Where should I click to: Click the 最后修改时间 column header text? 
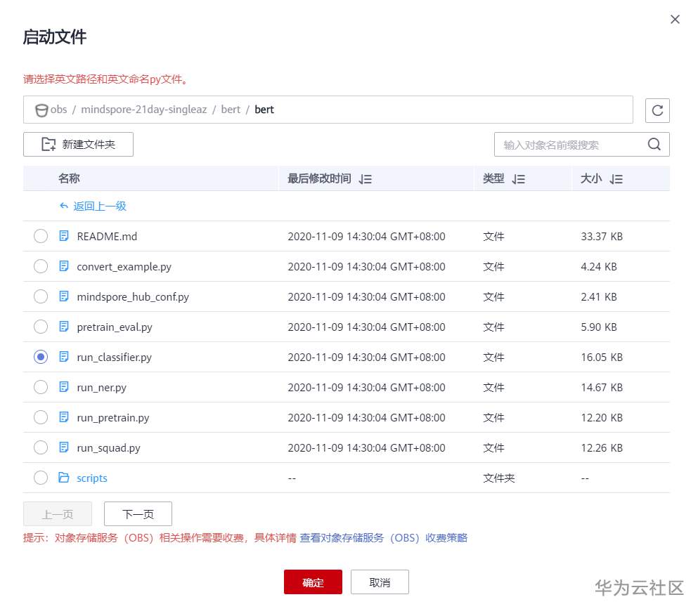tap(319, 178)
